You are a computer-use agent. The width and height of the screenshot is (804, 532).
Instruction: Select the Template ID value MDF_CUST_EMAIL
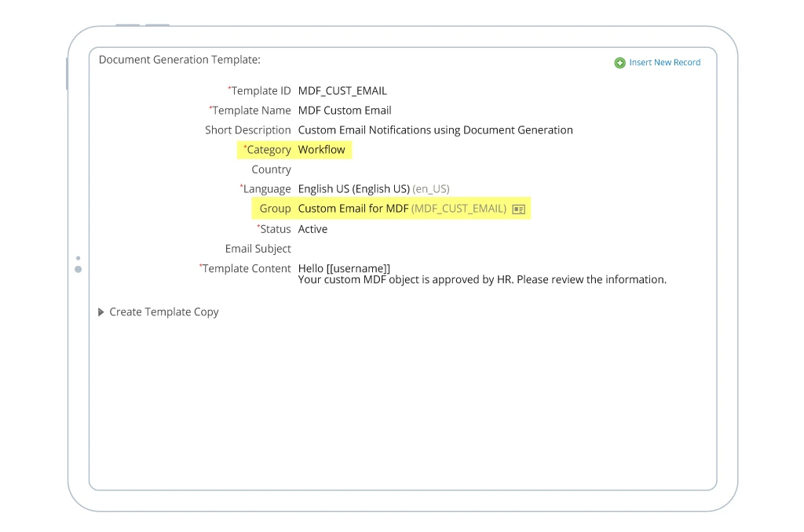point(342,91)
